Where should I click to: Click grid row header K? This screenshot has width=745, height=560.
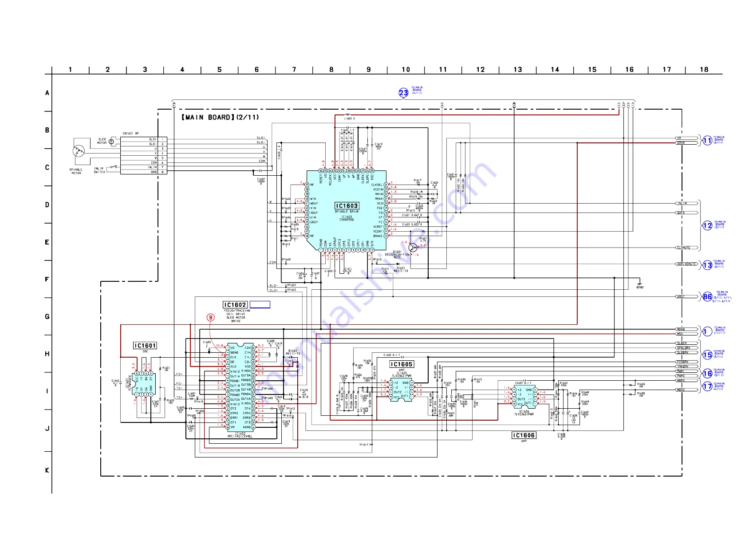[x=47, y=470]
